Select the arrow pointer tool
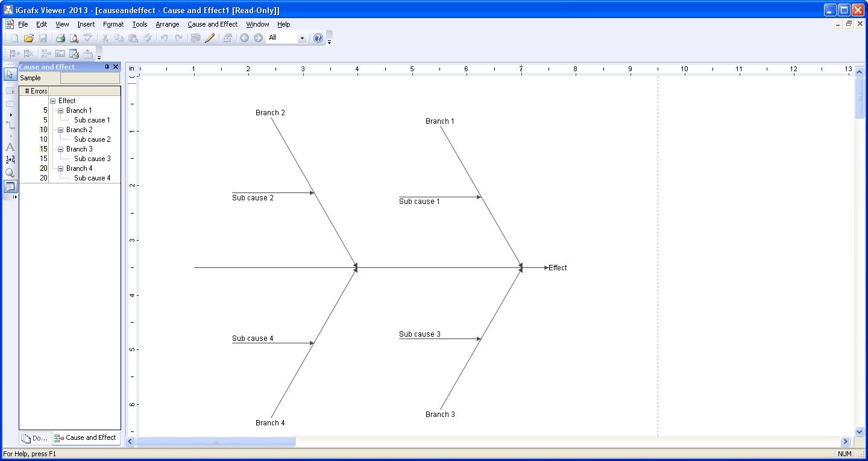This screenshot has height=461, width=868. 10,75
